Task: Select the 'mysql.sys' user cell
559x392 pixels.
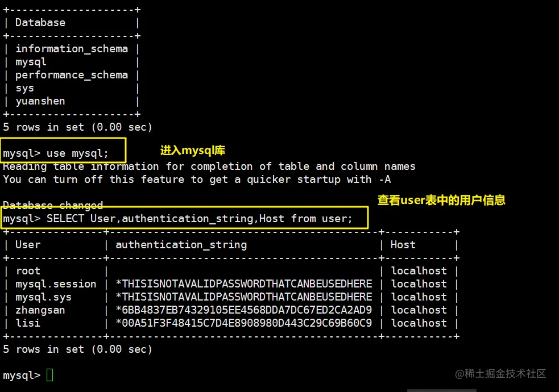Action: (x=43, y=297)
